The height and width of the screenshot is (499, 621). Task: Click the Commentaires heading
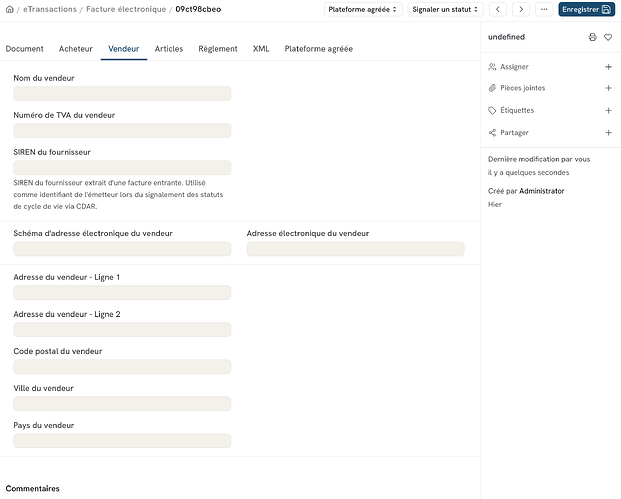[x=32, y=488]
